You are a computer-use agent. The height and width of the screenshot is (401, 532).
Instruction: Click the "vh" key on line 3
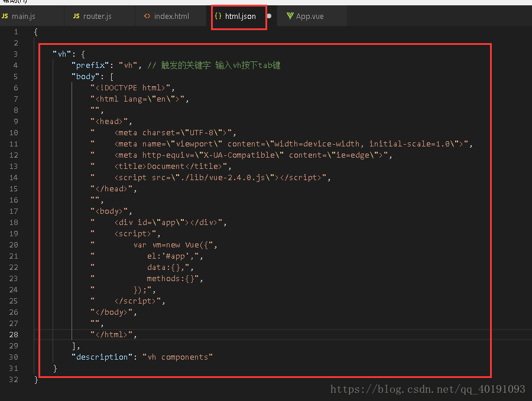click(x=61, y=54)
